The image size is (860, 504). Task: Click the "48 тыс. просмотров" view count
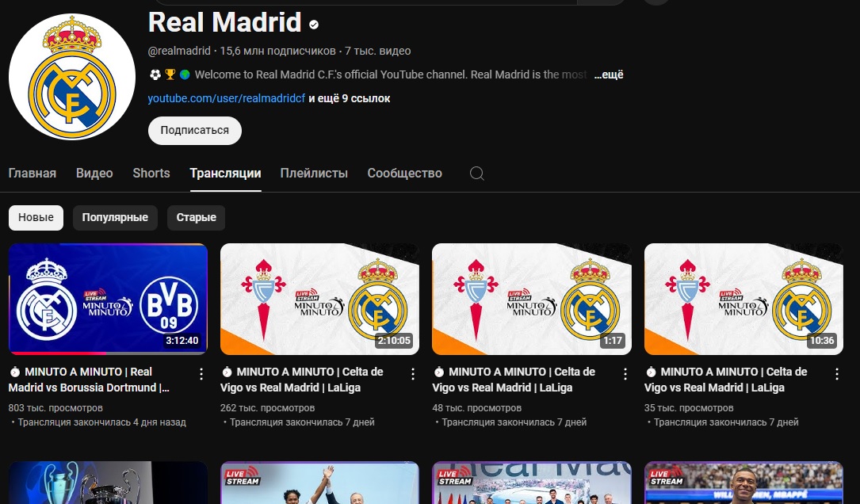tap(476, 408)
